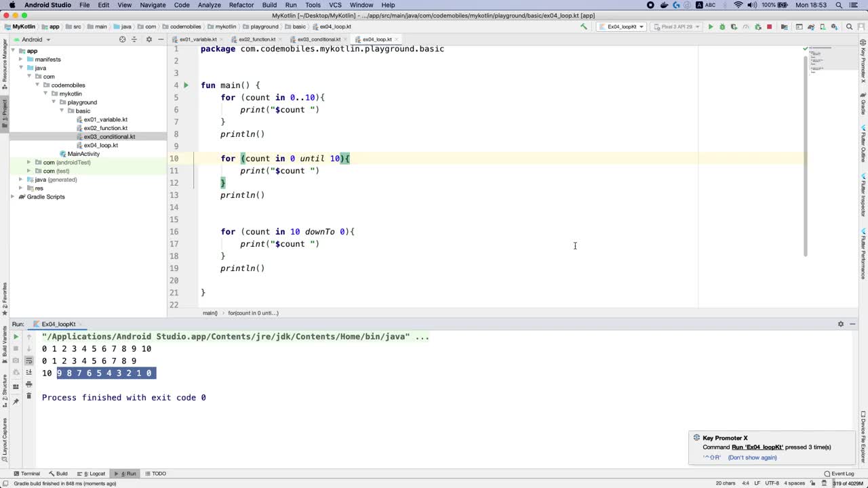Viewport: 868px width, 488px height.
Task: Start debugging with the toolbar bug icon
Action: click(722, 27)
